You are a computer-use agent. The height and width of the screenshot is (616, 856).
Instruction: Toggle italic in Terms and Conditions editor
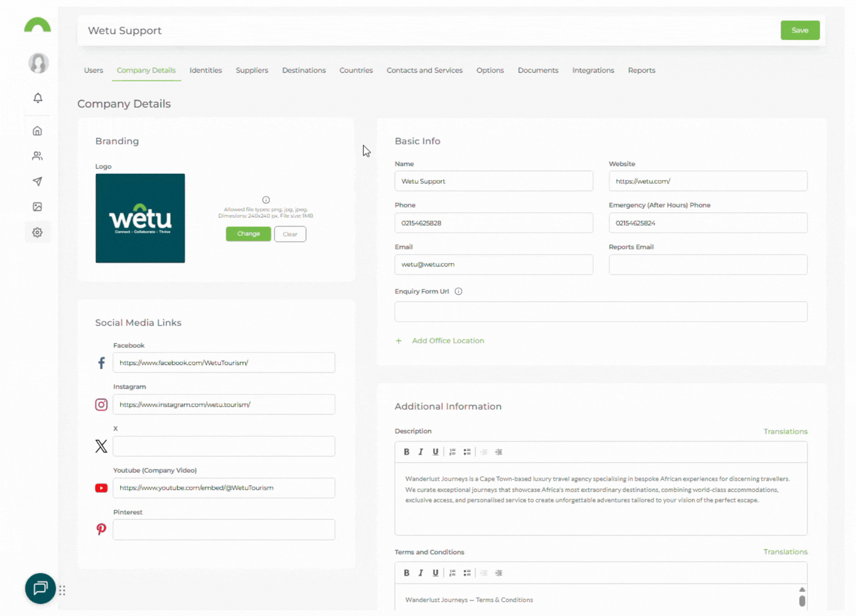coord(421,573)
